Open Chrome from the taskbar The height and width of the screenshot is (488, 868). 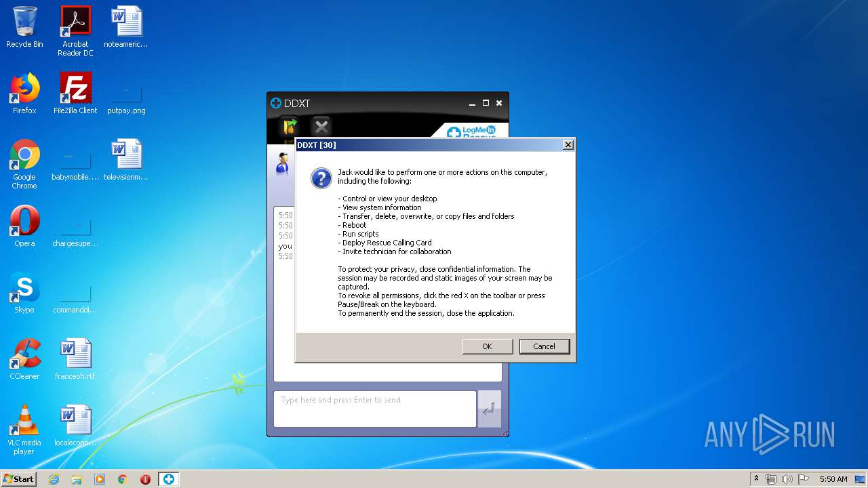(123, 479)
